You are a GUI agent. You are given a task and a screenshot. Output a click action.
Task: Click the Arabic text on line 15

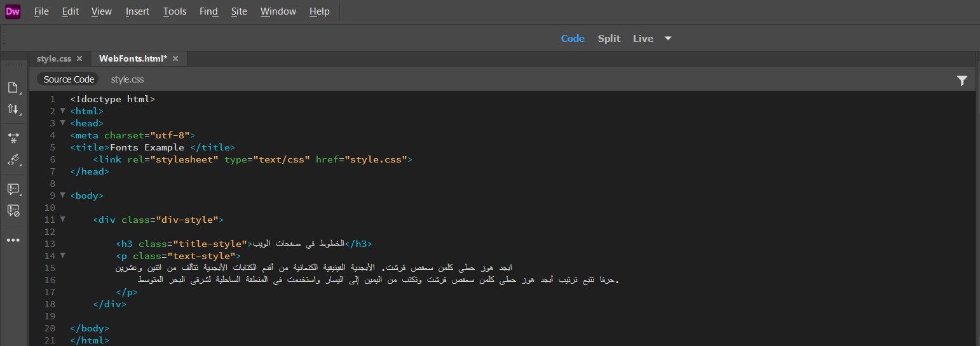(314, 268)
